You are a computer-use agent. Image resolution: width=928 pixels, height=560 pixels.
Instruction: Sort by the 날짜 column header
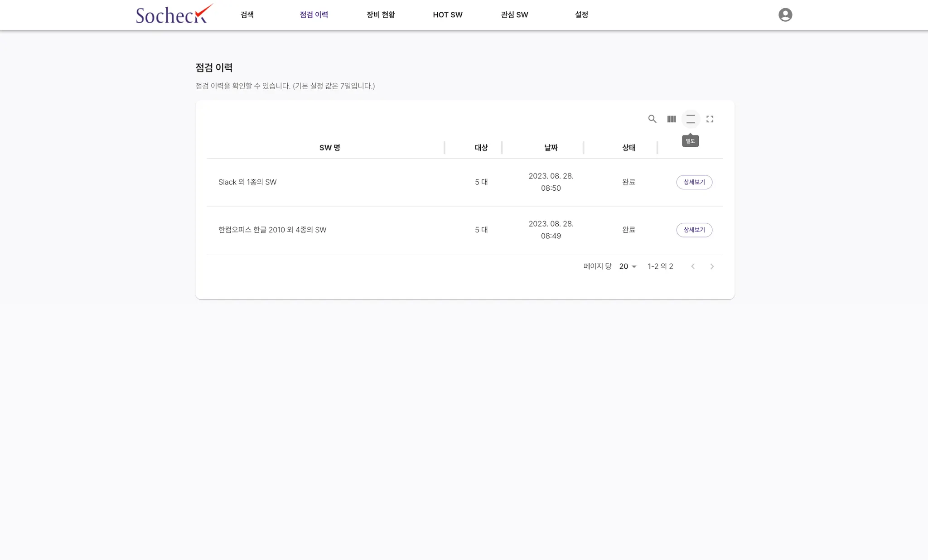(x=551, y=148)
